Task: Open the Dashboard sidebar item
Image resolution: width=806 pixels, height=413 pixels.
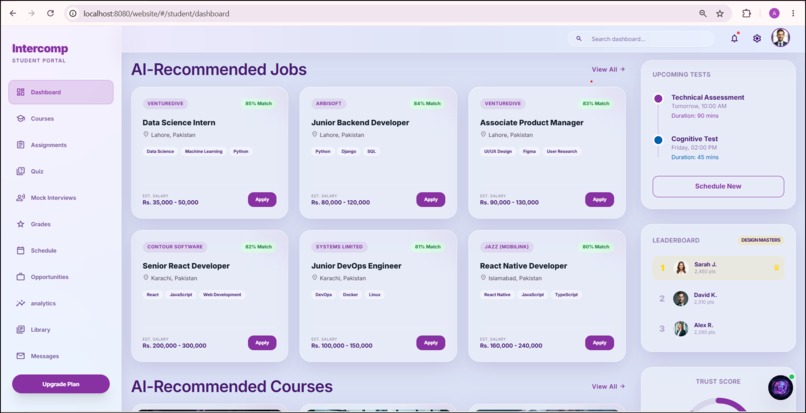Action: [61, 92]
